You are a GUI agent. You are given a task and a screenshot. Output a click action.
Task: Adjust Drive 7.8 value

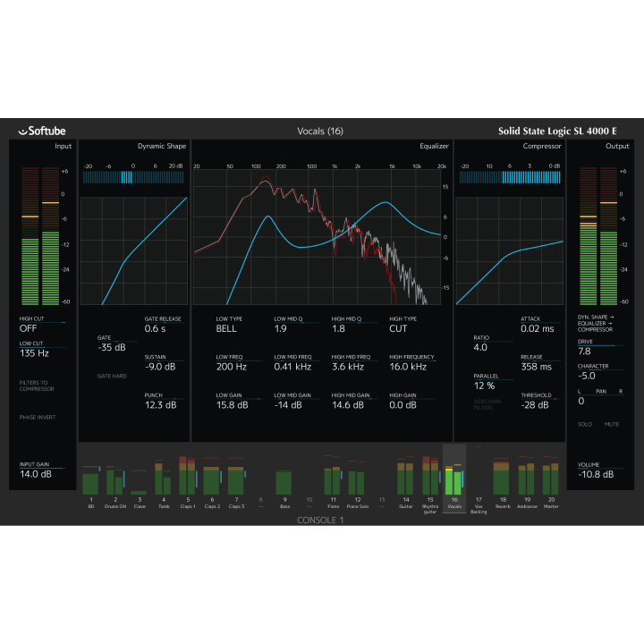600,347
